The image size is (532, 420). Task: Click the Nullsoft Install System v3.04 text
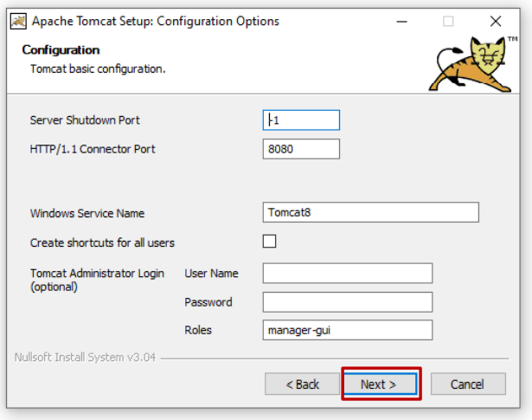coord(85,357)
